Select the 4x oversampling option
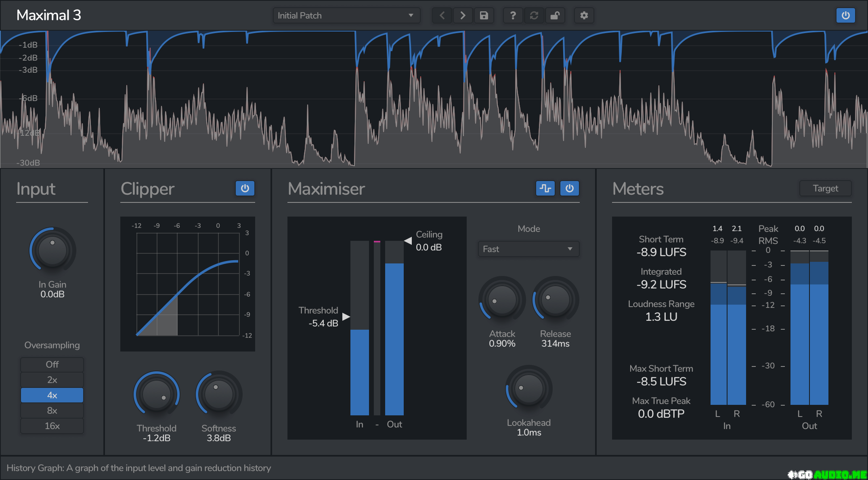Image resolution: width=868 pixels, height=480 pixels. point(52,395)
